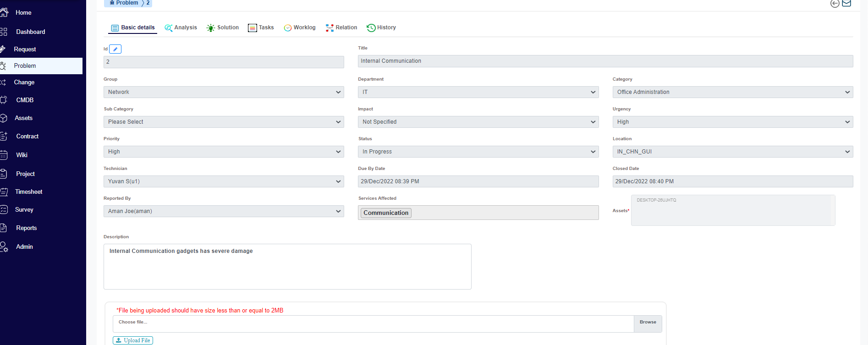The height and width of the screenshot is (345, 868).
Task: Open the Priority dropdown
Action: click(x=224, y=152)
